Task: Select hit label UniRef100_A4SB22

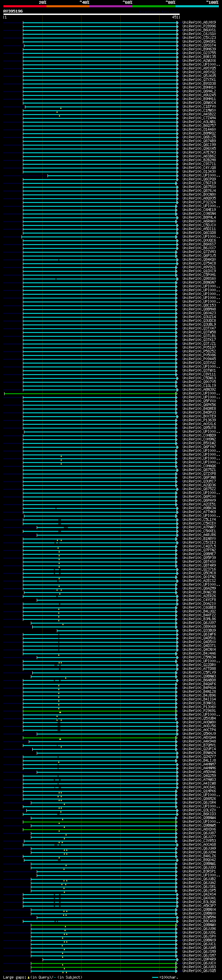Action: [199, 114]
